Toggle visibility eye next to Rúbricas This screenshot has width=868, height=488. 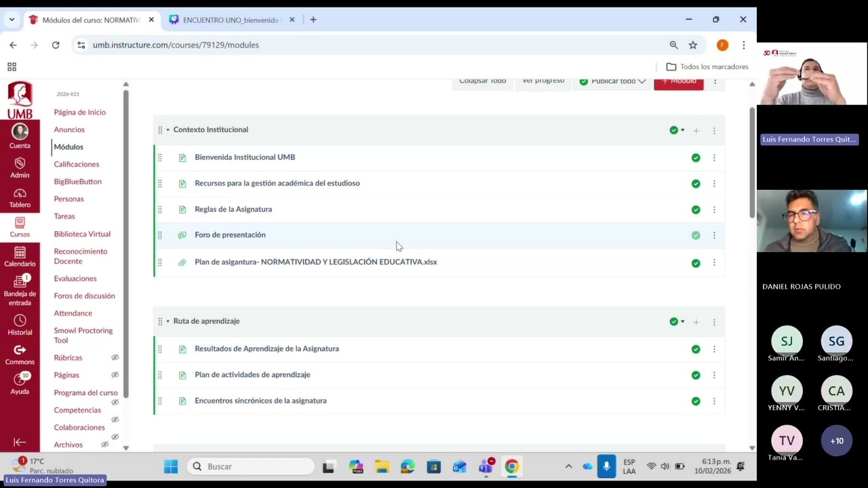pyautogui.click(x=115, y=357)
